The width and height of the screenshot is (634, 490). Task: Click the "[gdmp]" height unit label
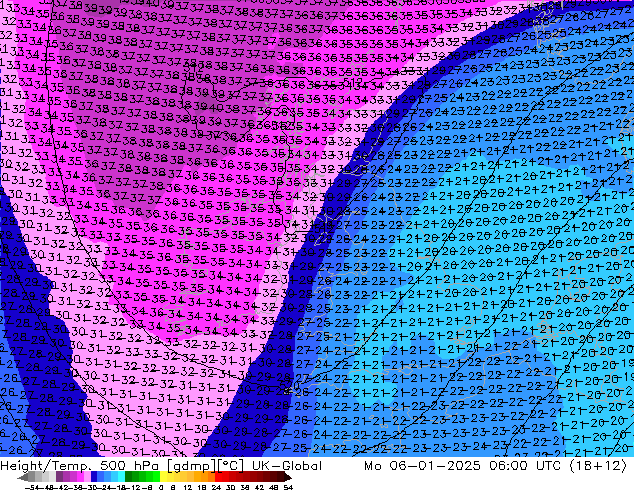(192, 466)
